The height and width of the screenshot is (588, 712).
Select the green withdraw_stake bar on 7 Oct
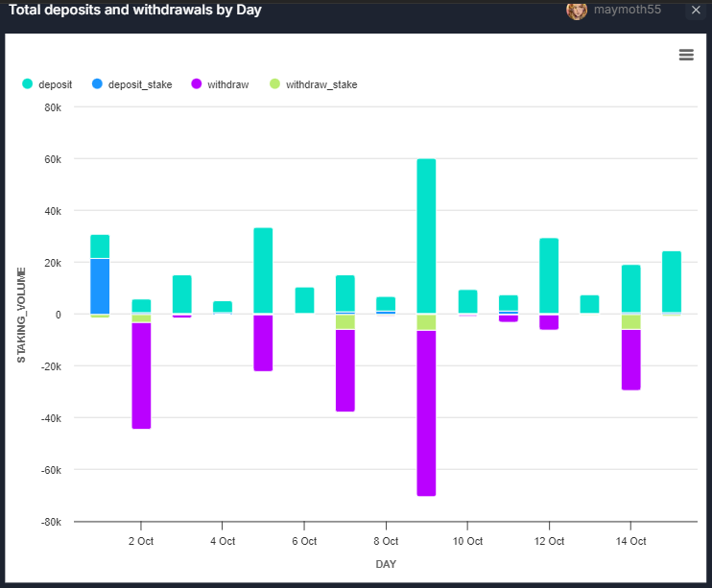[x=345, y=322]
